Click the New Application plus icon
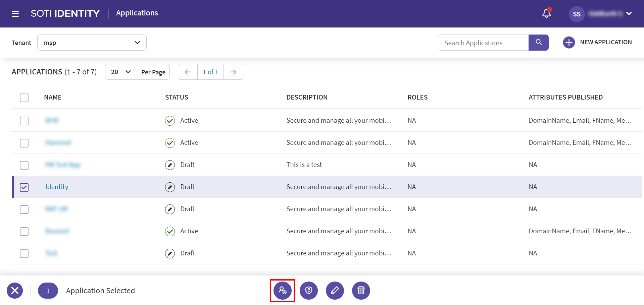 coord(569,43)
